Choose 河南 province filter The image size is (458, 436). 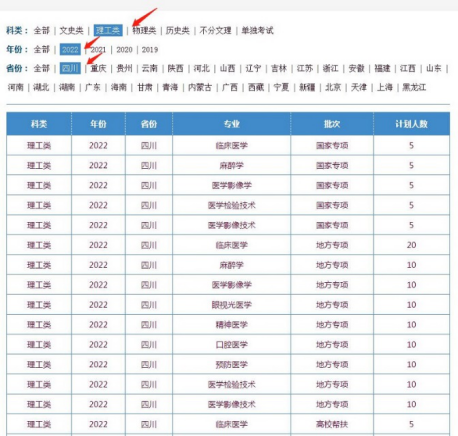[x=16, y=88]
